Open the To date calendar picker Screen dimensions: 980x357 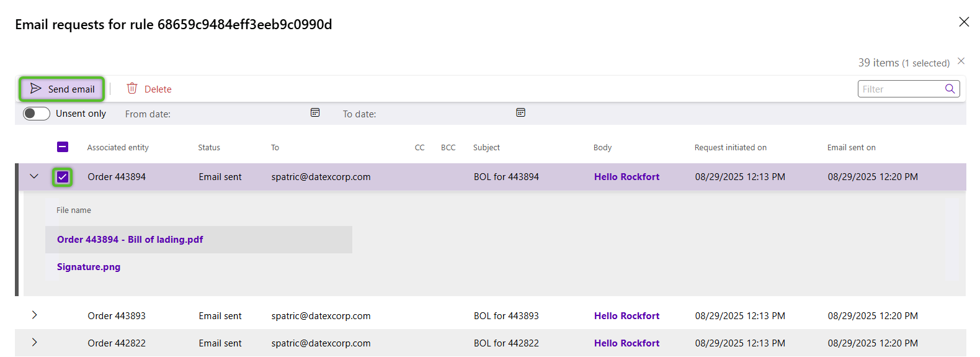(x=520, y=113)
